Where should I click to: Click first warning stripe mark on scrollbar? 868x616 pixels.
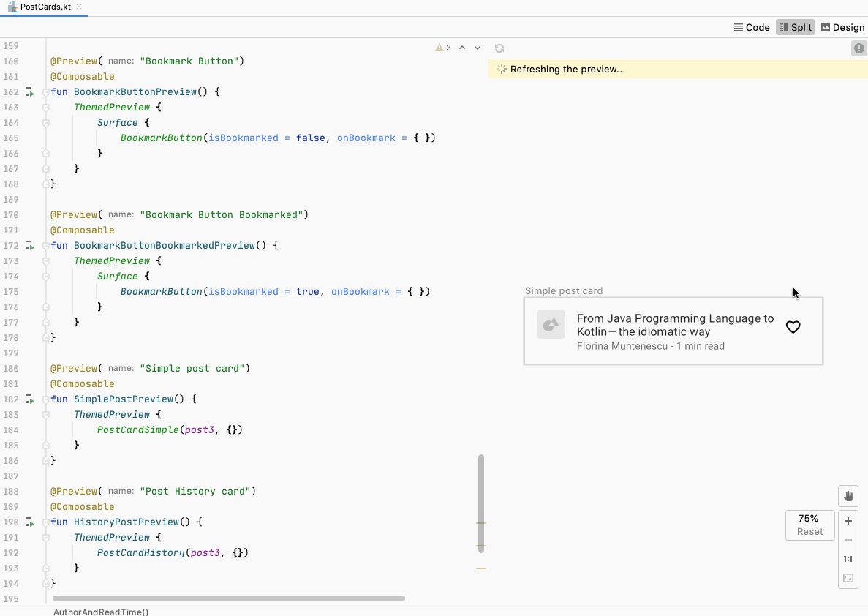coord(481,523)
